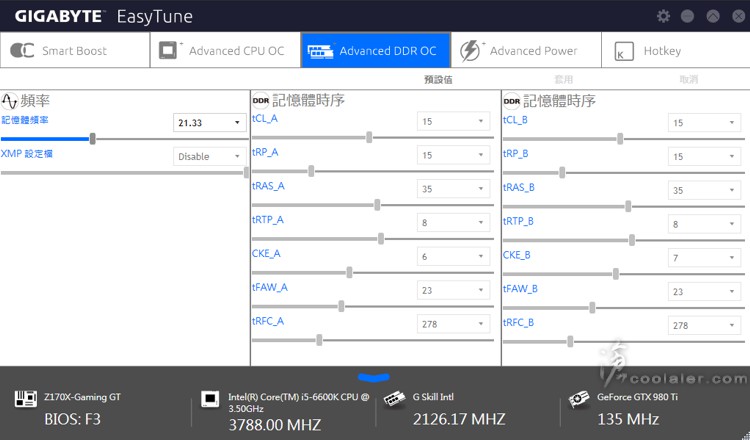Click the DDR icon of channel B timings
The image size is (750, 440).
[x=511, y=101]
